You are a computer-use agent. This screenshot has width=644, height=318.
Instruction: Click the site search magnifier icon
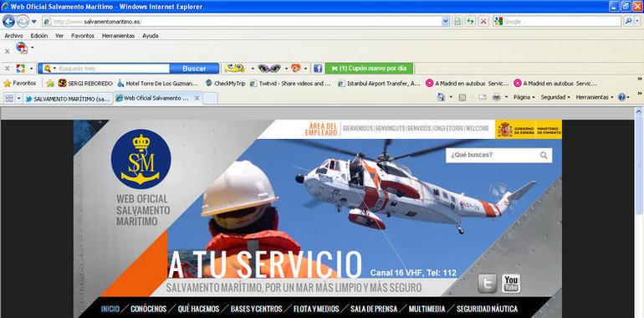[544, 156]
